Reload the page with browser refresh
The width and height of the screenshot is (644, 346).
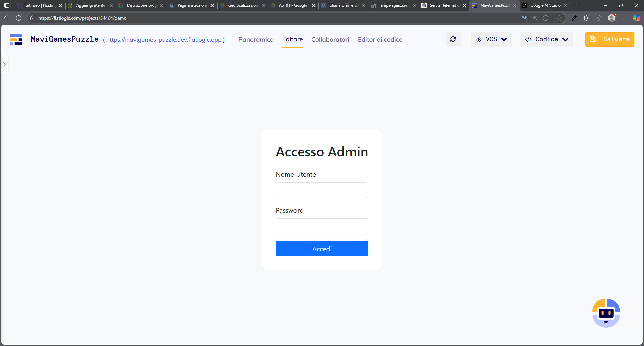tap(19, 18)
